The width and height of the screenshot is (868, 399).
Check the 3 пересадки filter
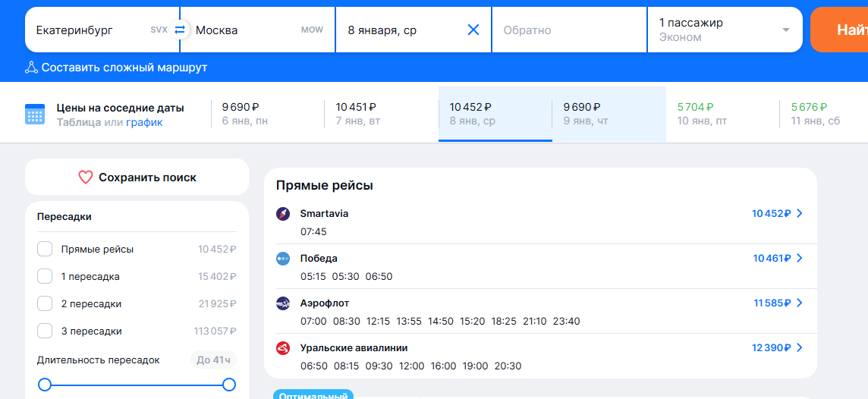click(x=45, y=331)
